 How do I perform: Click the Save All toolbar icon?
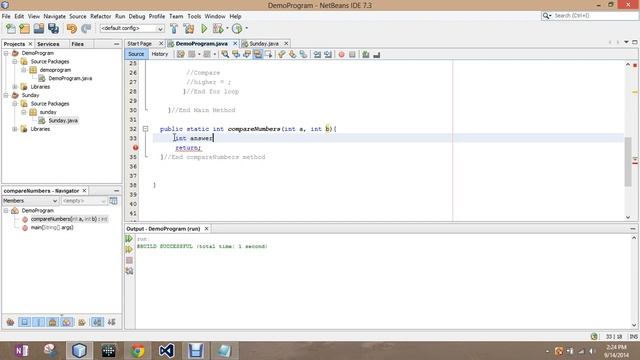pos(53,29)
